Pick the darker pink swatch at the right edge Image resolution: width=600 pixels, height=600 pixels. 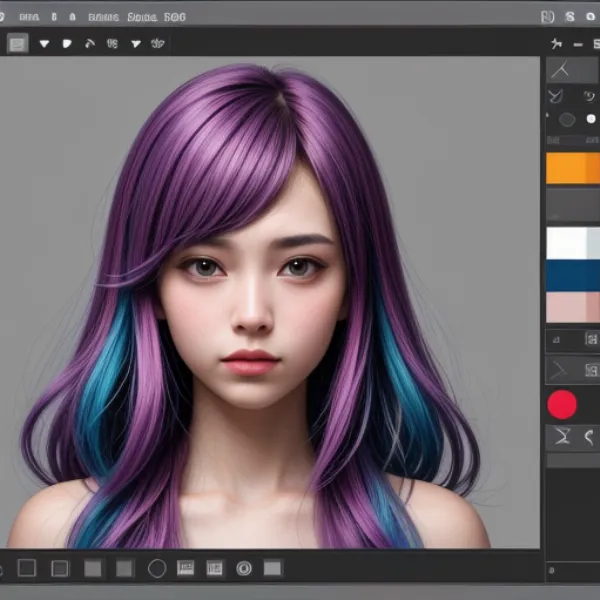tap(593, 307)
